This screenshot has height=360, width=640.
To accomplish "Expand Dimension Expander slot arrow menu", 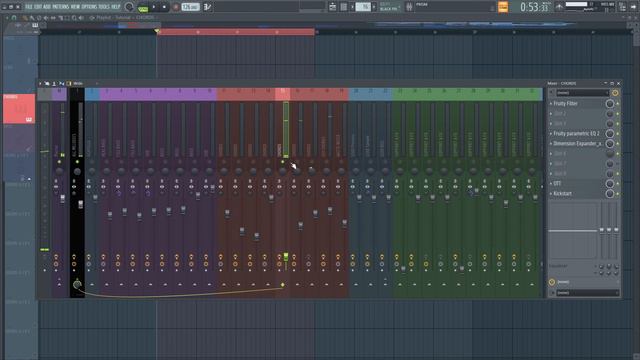I will (551, 144).
